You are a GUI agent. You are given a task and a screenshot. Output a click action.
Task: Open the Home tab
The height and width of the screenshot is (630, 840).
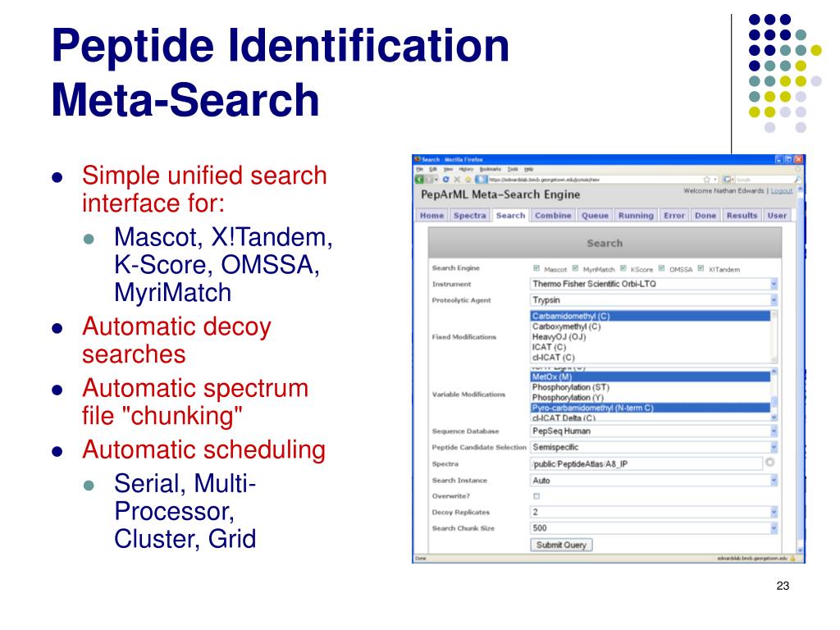point(431,216)
